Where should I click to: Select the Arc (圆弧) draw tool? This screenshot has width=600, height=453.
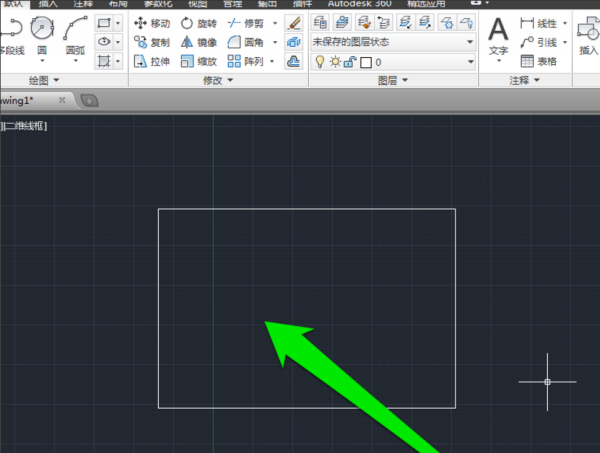point(75,36)
